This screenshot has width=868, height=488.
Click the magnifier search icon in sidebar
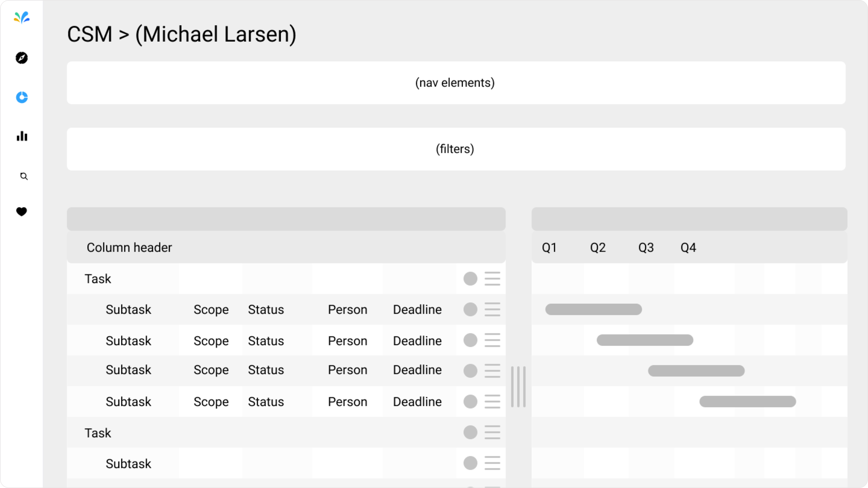(24, 176)
